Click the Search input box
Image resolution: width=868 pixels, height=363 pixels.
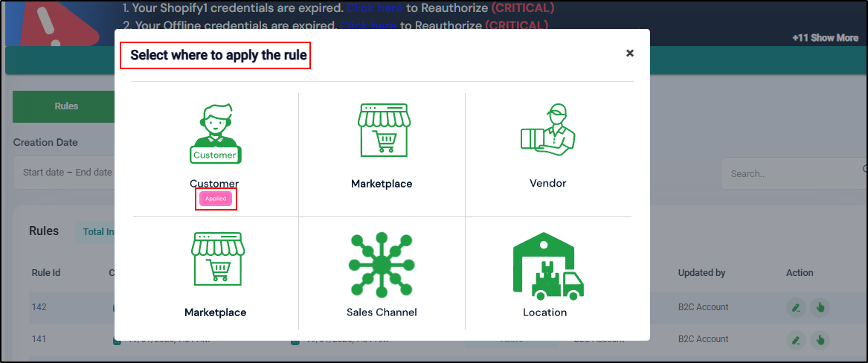pyautogui.click(x=788, y=173)
